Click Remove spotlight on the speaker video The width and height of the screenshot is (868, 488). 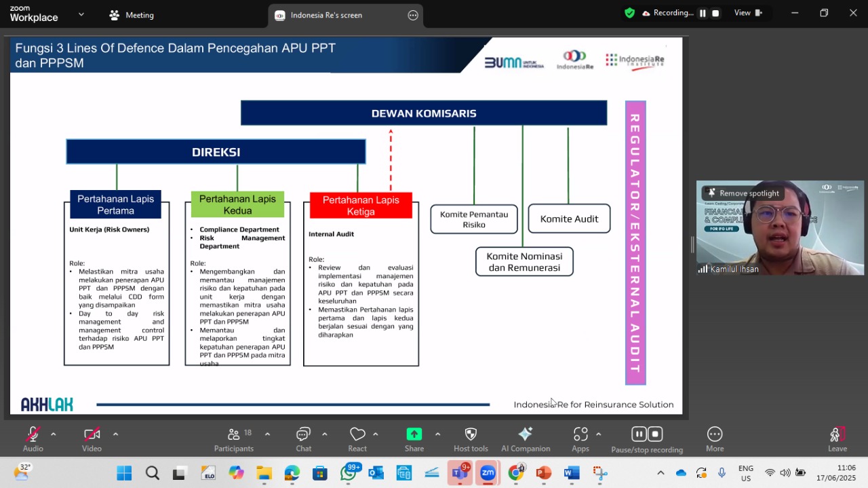point(743,193)
